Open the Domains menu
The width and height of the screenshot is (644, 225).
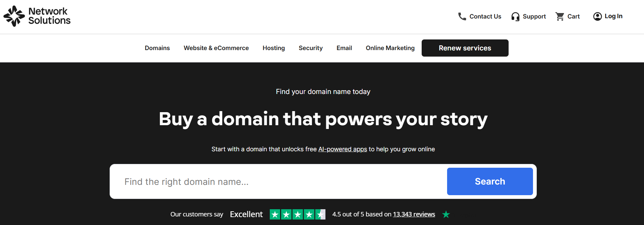157,48
